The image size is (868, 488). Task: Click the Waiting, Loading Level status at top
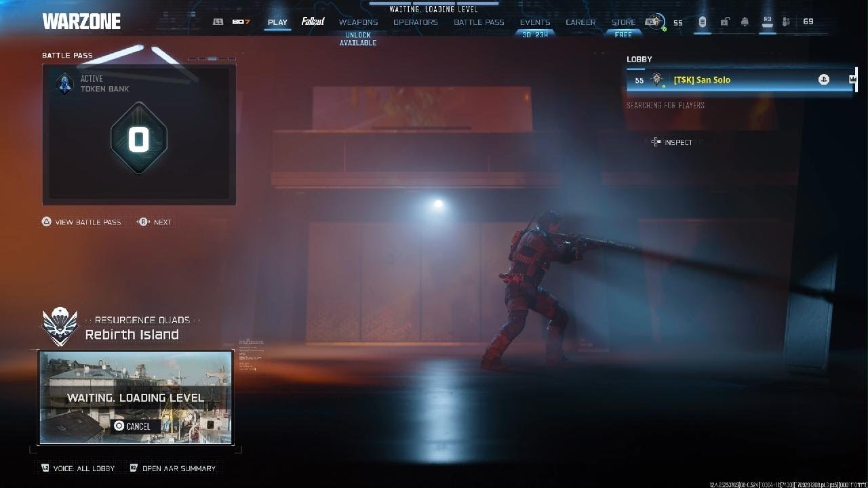[433, 9]
